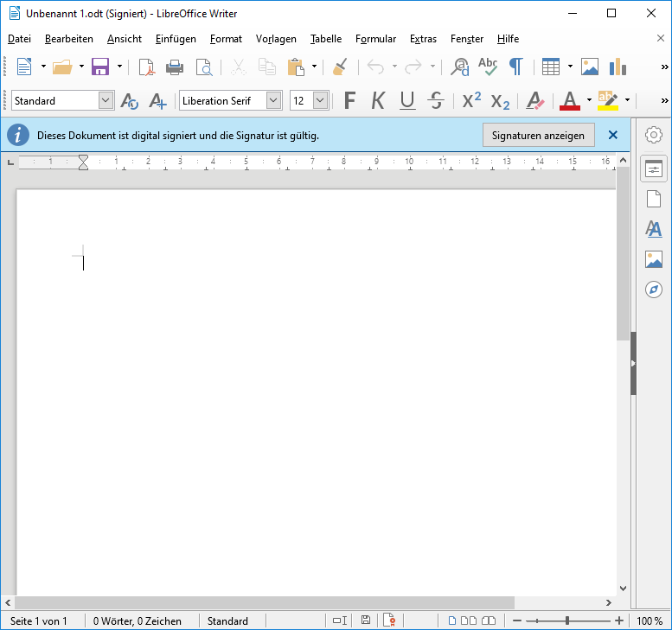The width and height of the screenshot is (672, 630).
Task: Open the Tabelle menu
Action: tap(326, 39)
